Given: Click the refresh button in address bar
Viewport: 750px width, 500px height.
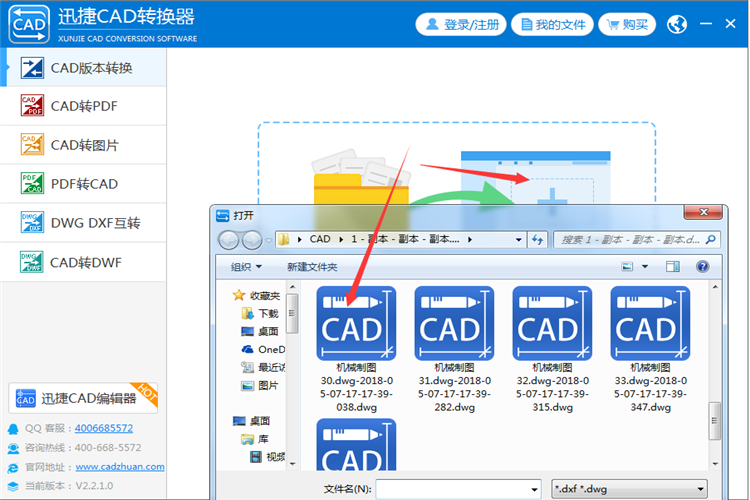Looking at the screenshot, I should 538,240.
